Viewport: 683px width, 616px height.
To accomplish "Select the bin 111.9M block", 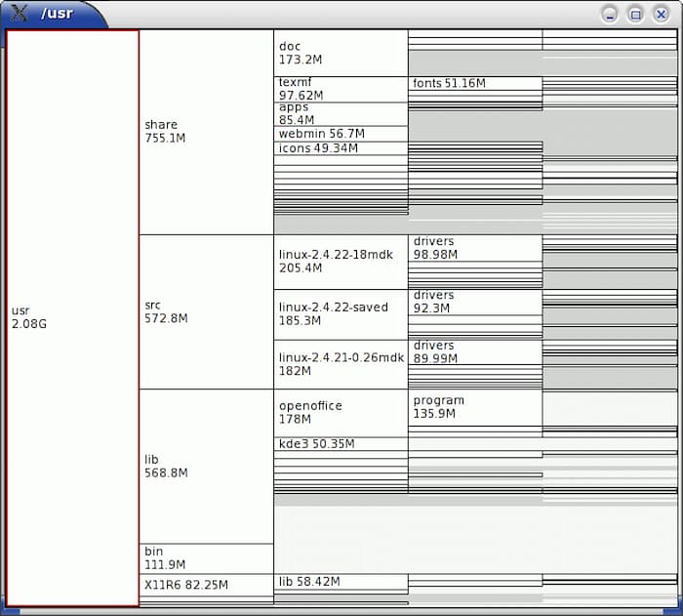I will point(207,558).
